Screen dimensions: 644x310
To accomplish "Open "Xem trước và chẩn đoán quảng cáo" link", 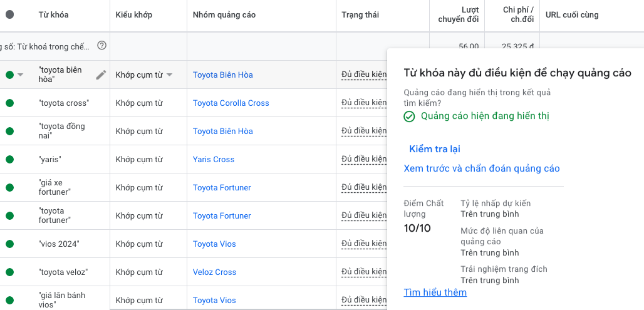I will [x=482, y=168].
